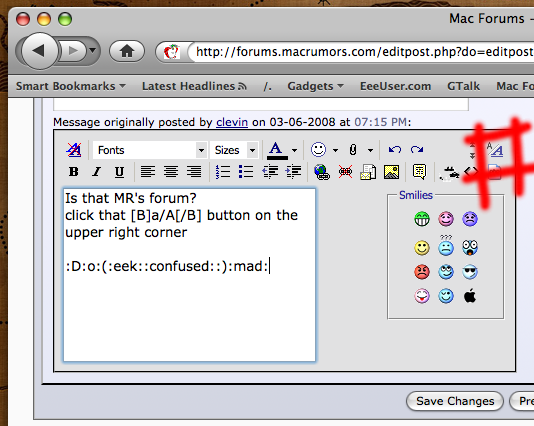Shrink editor with the resize arrows
534x426 pixels.
(x=472, y=150)
